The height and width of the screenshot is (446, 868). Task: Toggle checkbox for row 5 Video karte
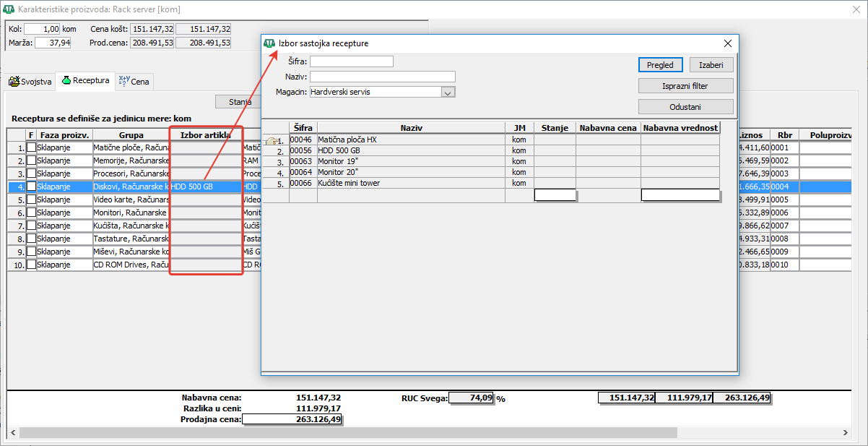(x=31, y=200)
